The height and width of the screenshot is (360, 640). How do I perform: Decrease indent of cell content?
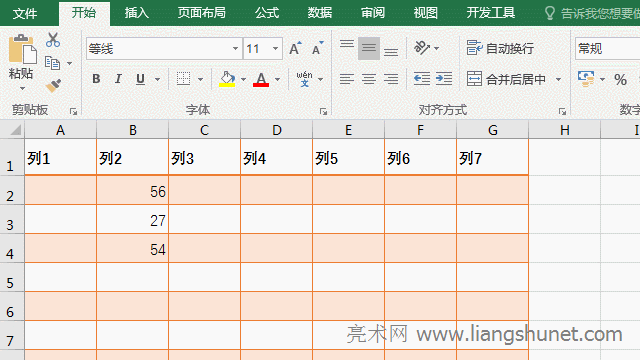click(x=422, y=79)
